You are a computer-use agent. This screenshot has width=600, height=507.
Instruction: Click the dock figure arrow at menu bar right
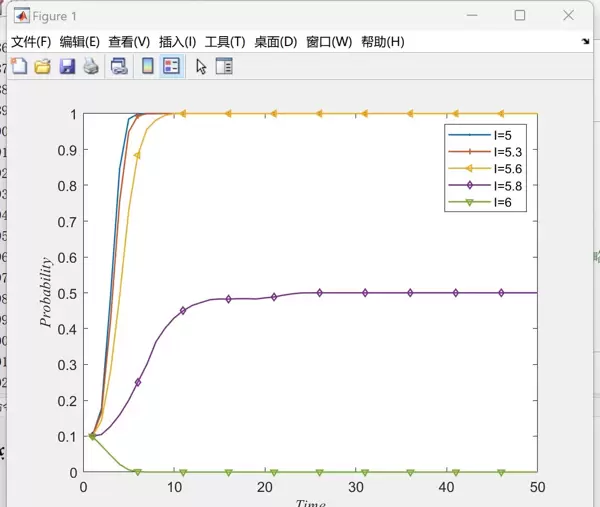[585, 42]
